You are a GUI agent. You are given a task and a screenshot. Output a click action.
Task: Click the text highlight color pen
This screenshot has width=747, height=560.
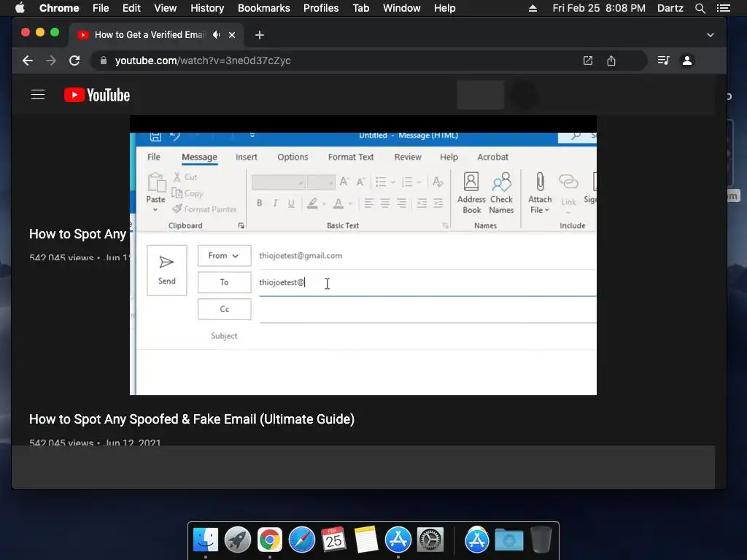click(x=312, y=203)
